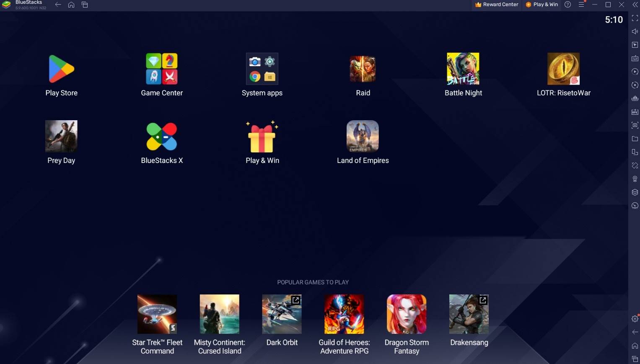Open the hamburger menu in title bar
The height and width of the screenshot is (364, 640).
581,5
